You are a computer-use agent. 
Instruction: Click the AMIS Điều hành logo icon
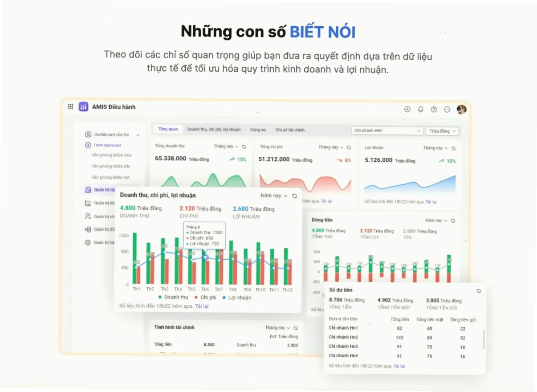83,106
